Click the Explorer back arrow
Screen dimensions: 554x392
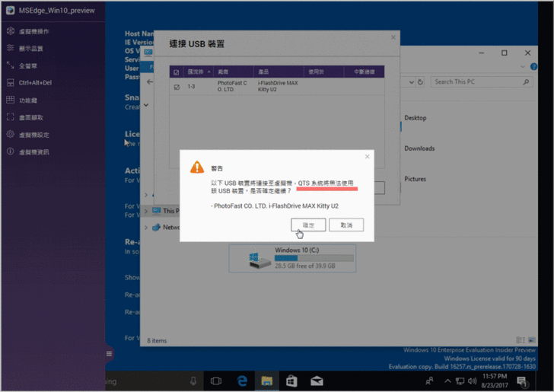(x=150, y=81)
